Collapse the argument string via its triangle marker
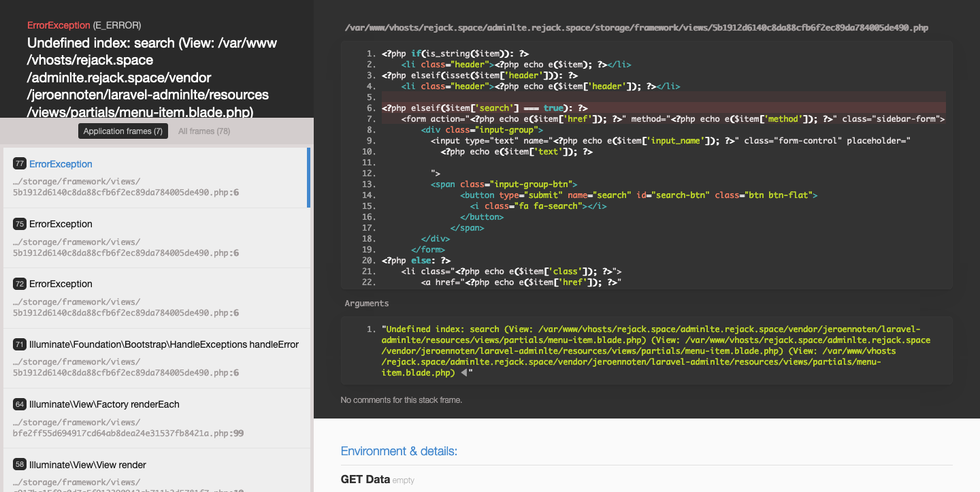The width and height of the screenshot is (980, 492). click(464, 373)
